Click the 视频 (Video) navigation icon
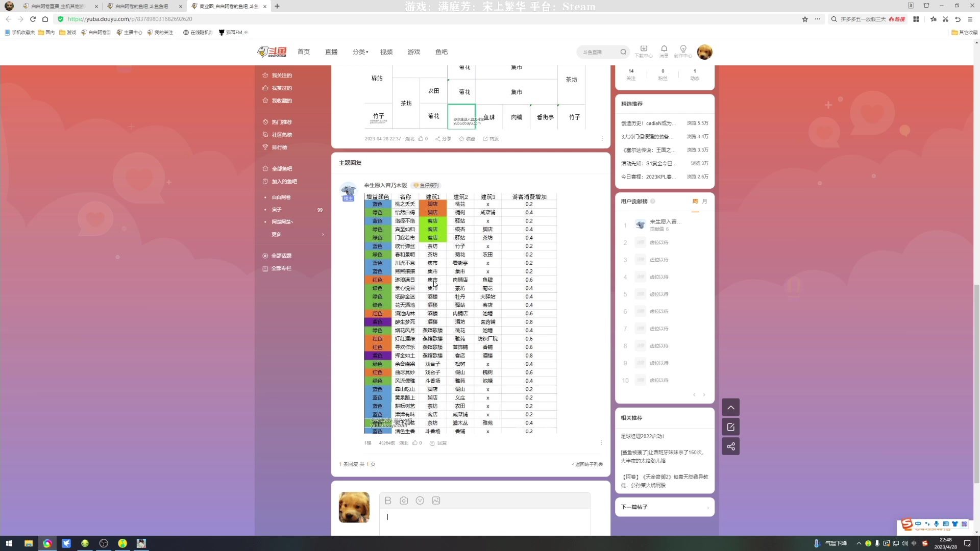980x551 pixels. pyautogui.click(x=386, y=52)
